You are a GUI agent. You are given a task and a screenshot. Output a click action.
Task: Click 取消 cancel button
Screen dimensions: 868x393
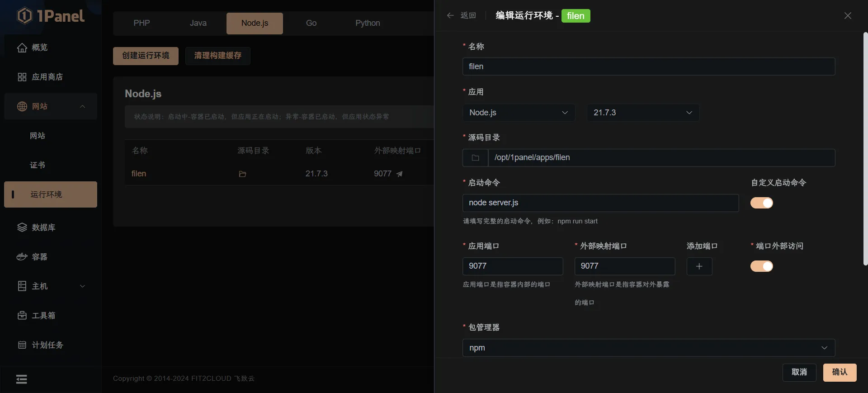point(799,372)
